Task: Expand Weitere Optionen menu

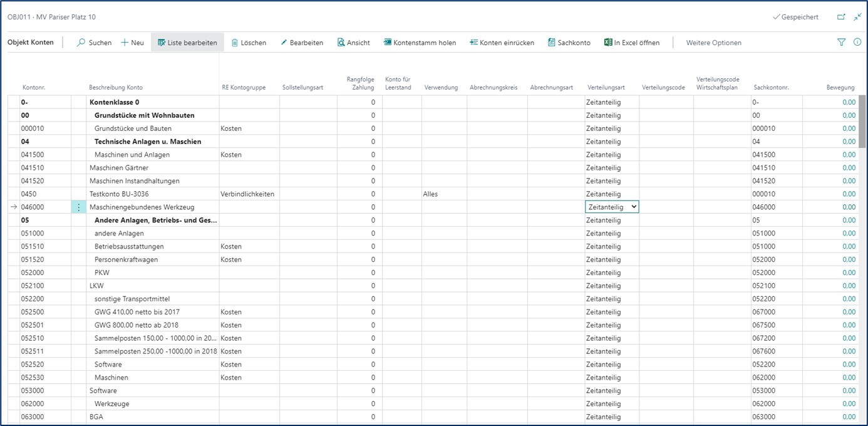Action: point(713,43)
